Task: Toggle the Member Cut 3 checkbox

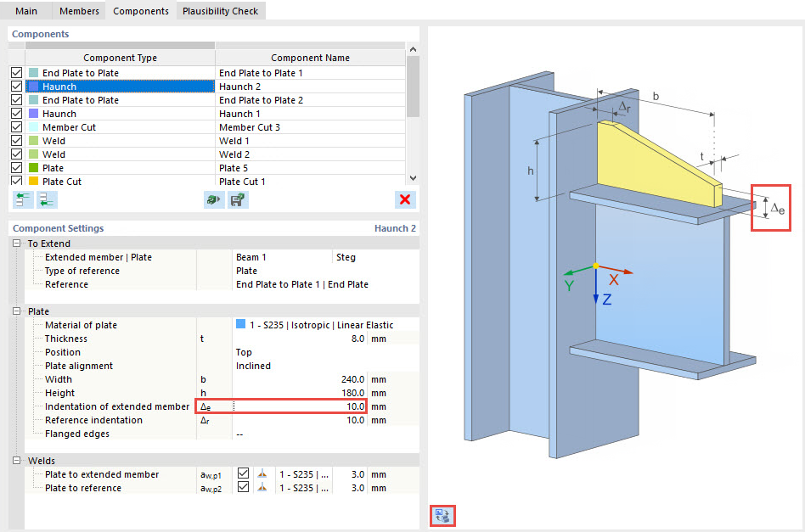Action: (16, 127)
